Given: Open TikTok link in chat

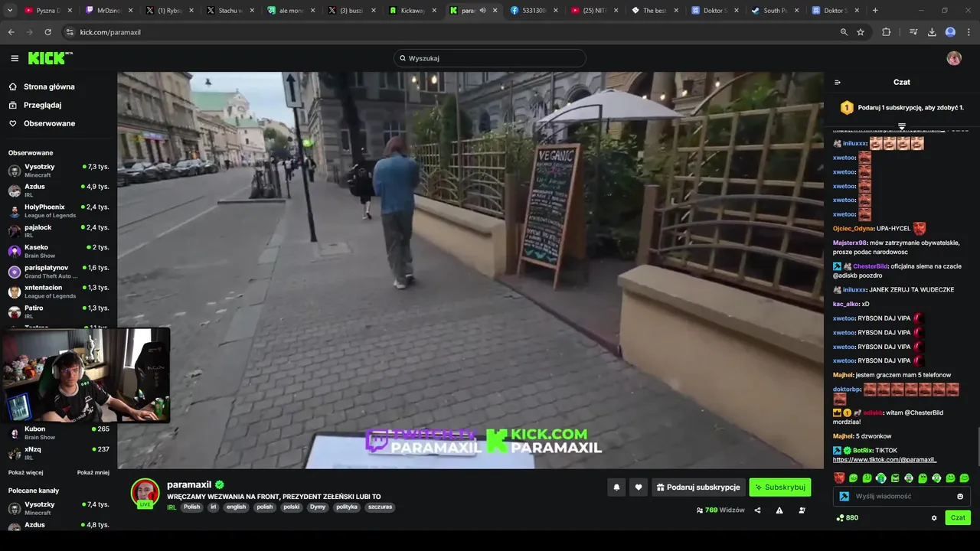Looking at the screenshot, I should point(884,460).
